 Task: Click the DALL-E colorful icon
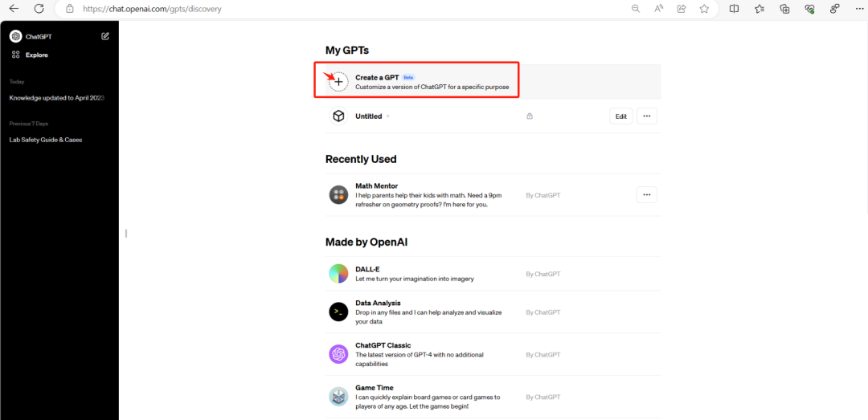coord(338,274)
